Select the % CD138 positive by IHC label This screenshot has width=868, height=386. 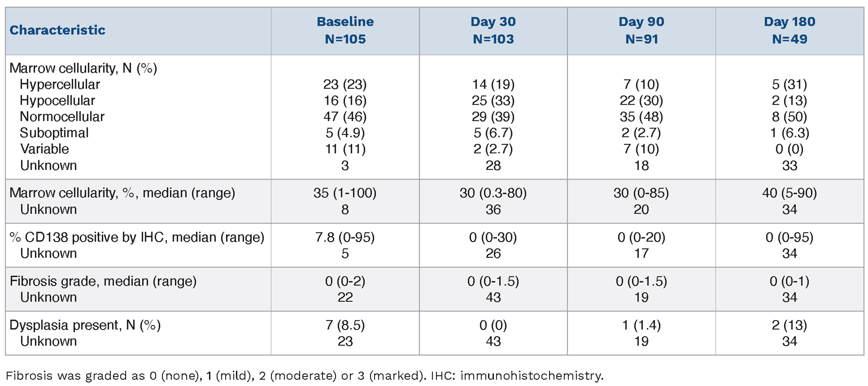point(137,237)
